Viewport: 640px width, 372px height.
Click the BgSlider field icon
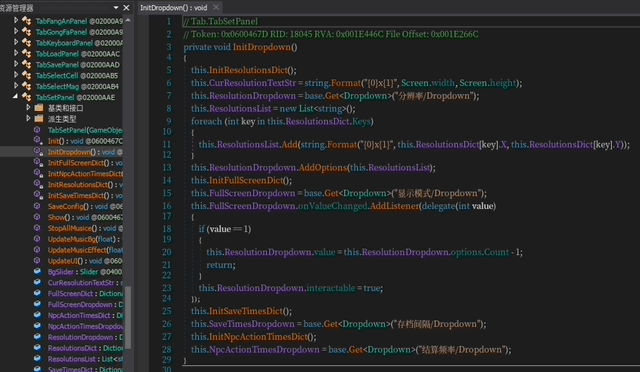click(x=38, y=271)
